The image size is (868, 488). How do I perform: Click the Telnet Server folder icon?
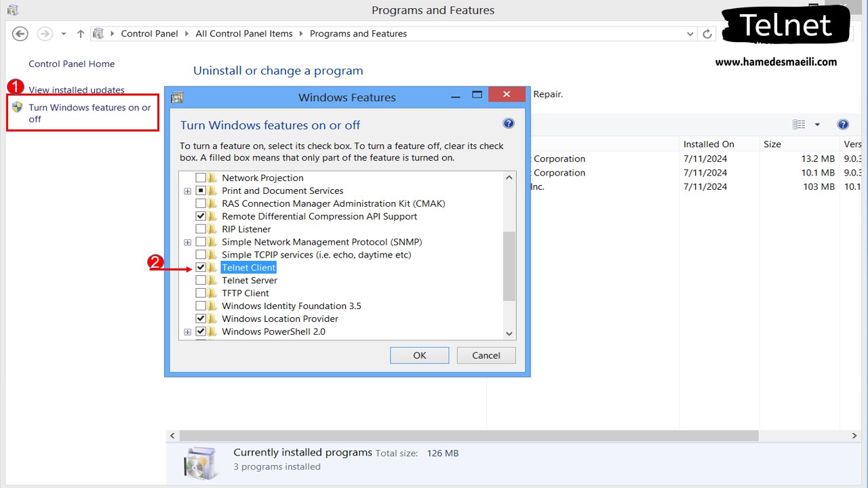click(x=213, y=280)
